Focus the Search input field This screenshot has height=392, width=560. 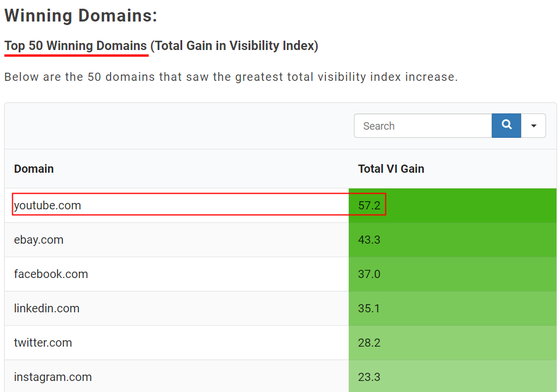point(423,126)
